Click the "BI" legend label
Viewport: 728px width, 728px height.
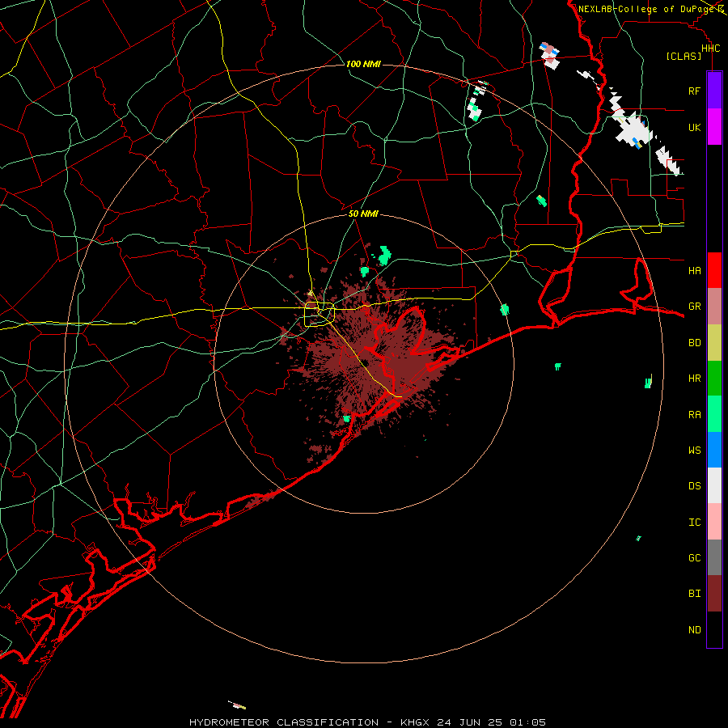coord(695,594)
